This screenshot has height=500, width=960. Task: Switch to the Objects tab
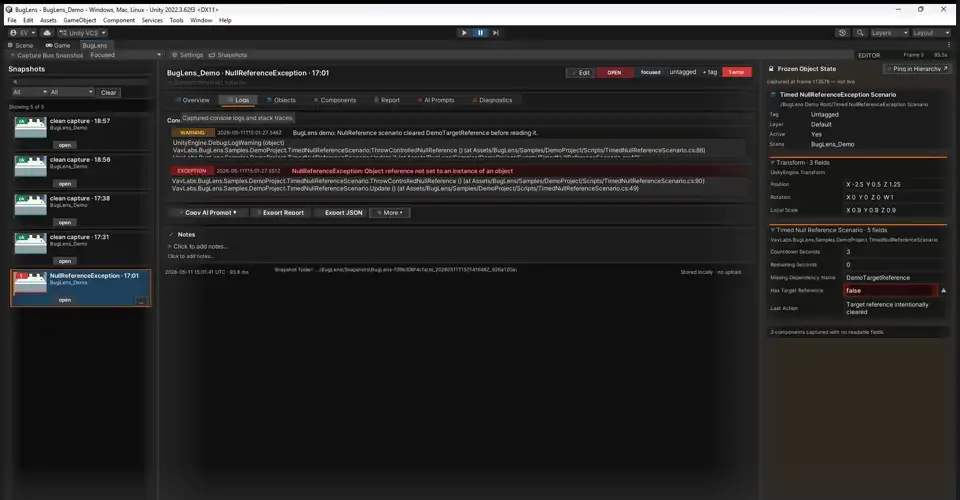281,100
